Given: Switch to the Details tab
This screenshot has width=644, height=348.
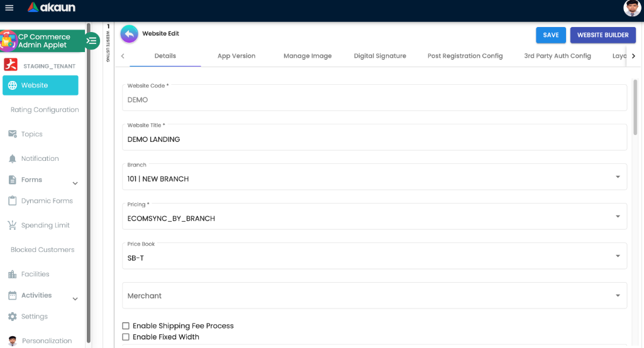Looking at the screenshot, I should click(x=165, y=56).
